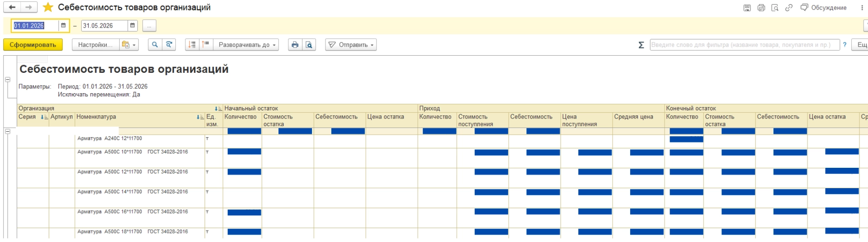
Task: Click the Ещё button at right edge
Action: coord(860,45)
